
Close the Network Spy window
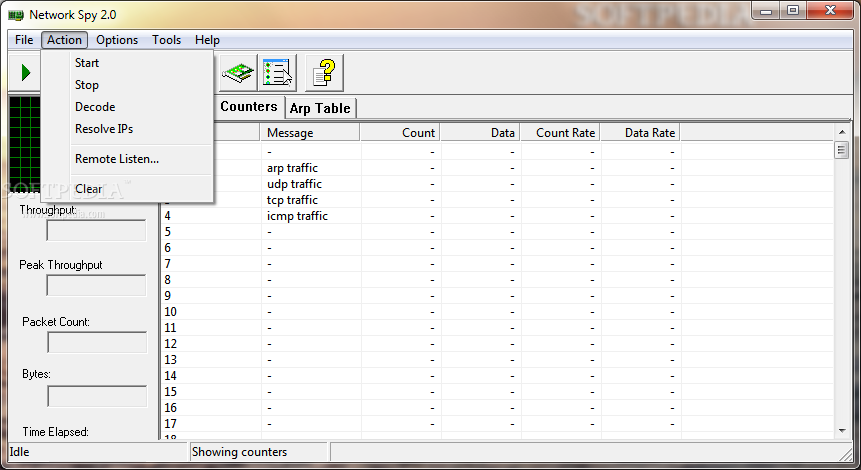click(830, 11)
